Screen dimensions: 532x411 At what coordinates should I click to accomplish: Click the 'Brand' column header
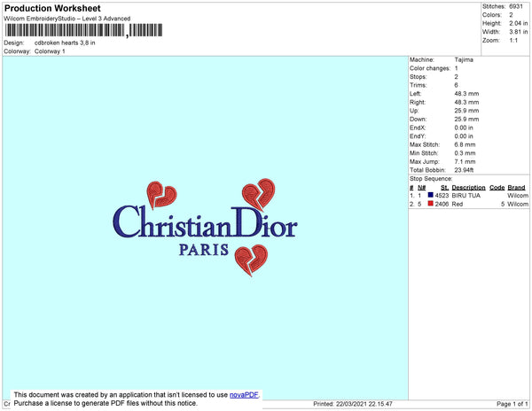click(516, 188)
